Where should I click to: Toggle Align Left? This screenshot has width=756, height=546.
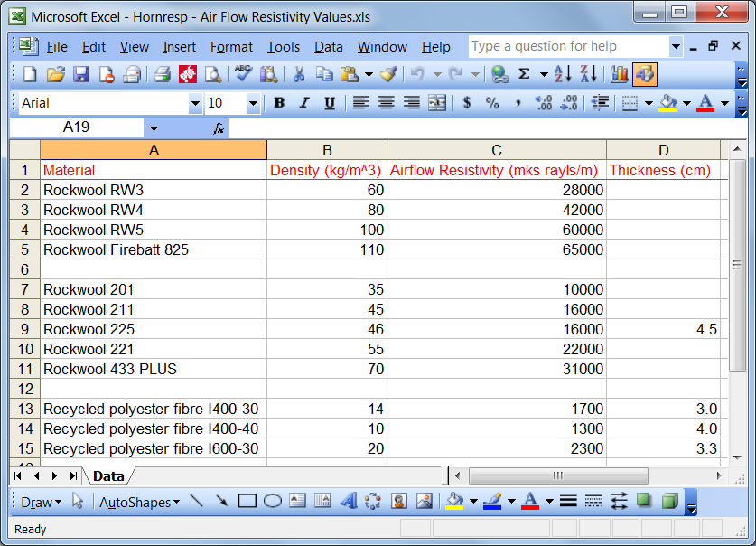360,103
